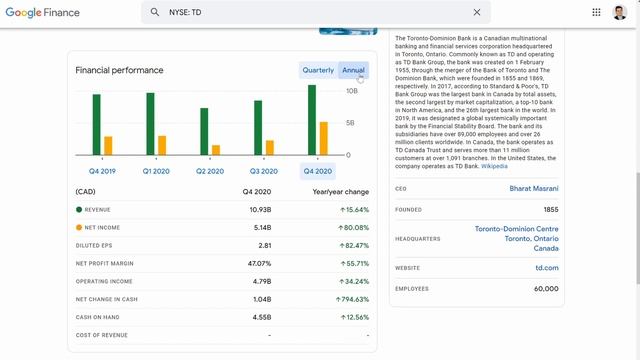
Task: Click the NYSE: TD search field
Action: [316, 12]
